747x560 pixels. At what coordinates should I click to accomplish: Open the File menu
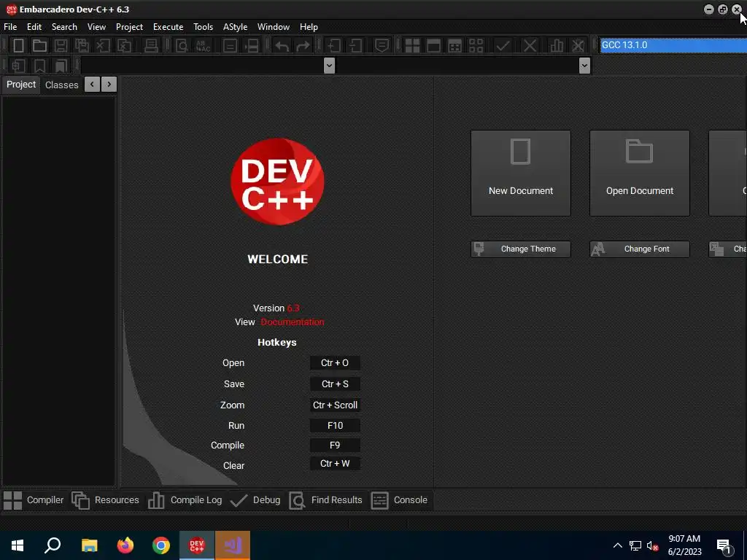click(10, 27)
